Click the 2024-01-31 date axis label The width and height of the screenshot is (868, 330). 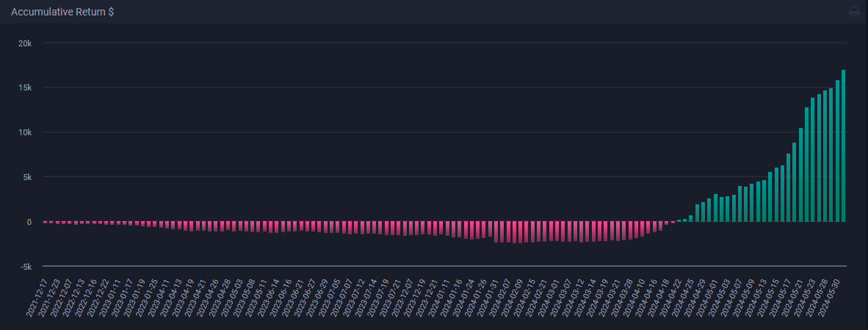[x=488, y=298]
